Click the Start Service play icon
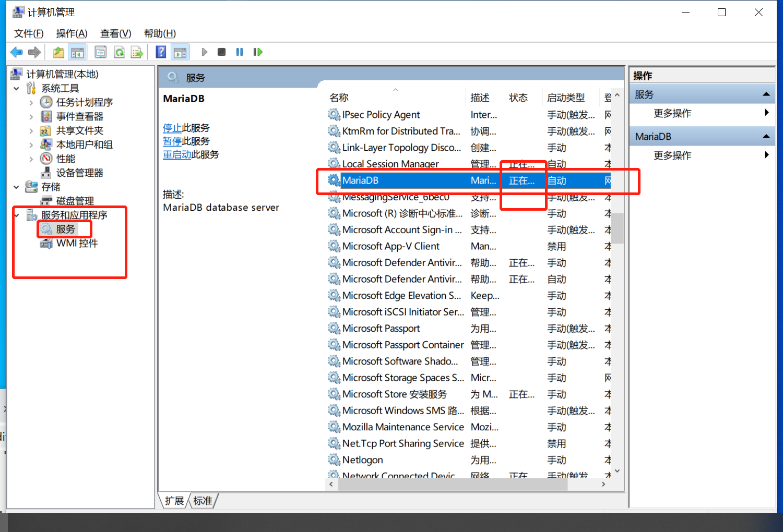This screenshot has height=532, width=783. (x=205, y=52)
